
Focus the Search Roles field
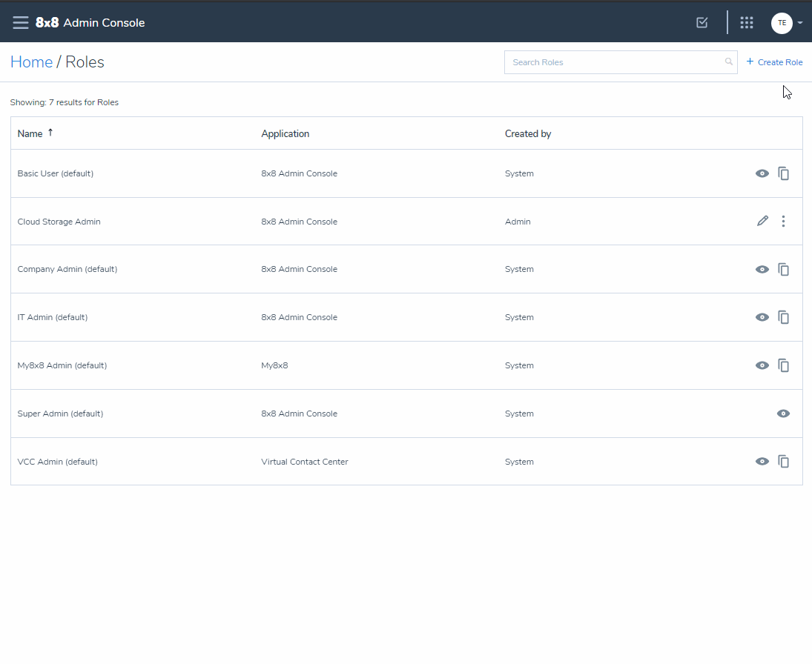[x=621, y=62]
